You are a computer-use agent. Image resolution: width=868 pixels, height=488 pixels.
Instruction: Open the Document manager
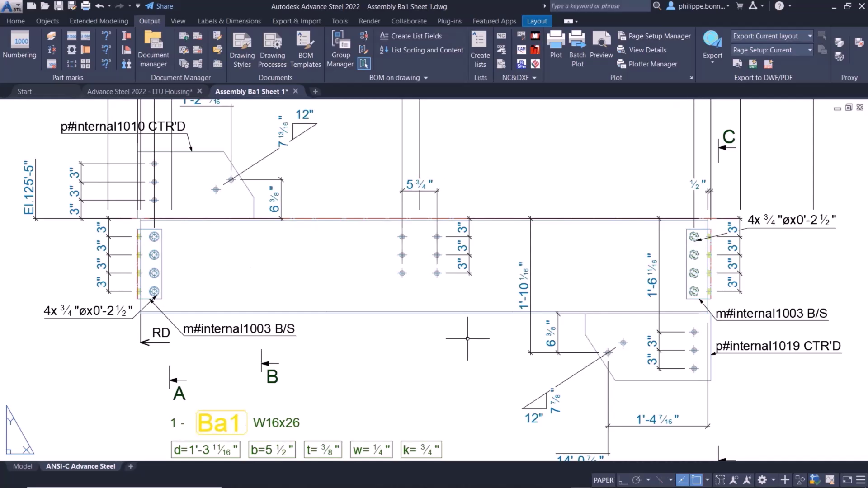point(153,49)
